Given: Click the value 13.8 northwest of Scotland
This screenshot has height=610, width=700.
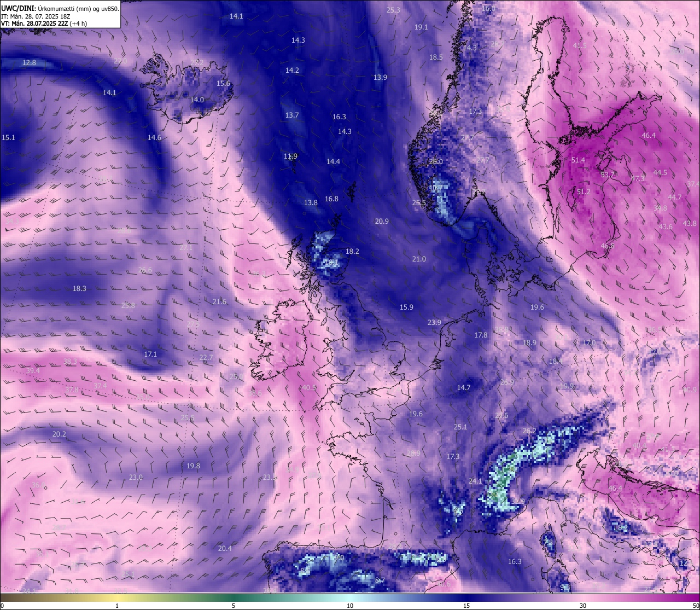Looking at the screenshot, I should [x=311, y=203].
